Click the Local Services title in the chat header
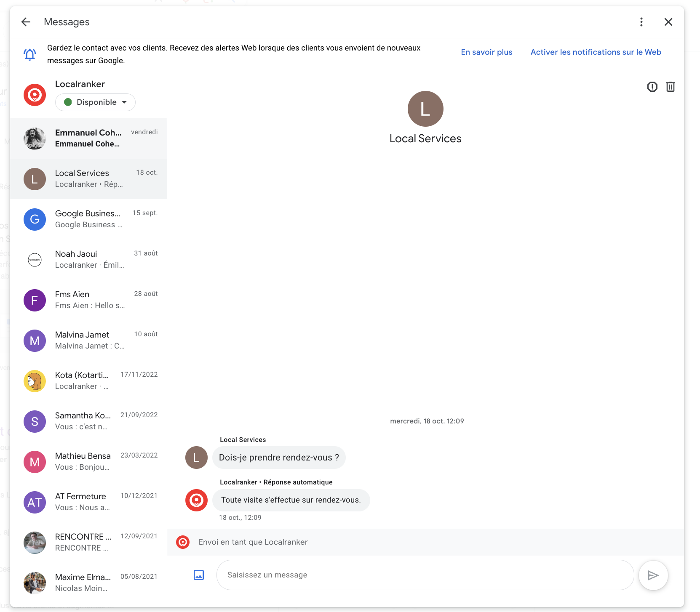 (x=425, y=138)
